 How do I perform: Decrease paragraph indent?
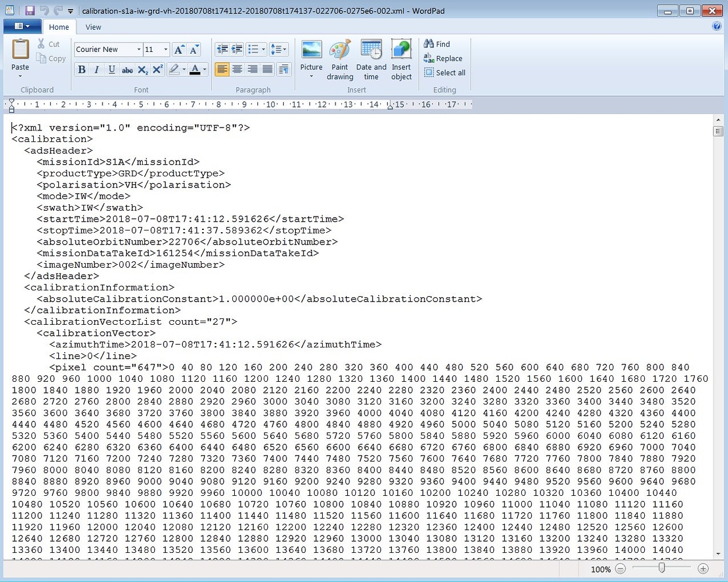click(222, 49)
